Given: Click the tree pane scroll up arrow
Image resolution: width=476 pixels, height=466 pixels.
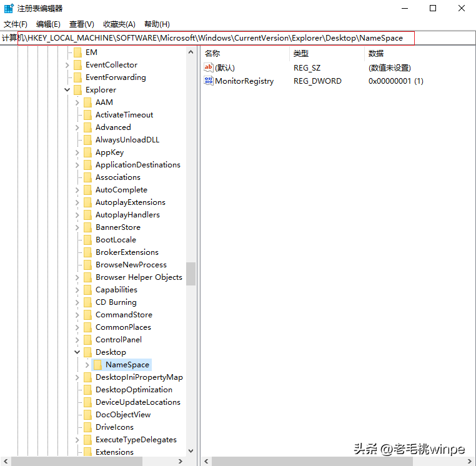Looking at the screenshot, I should coord(191,52).
